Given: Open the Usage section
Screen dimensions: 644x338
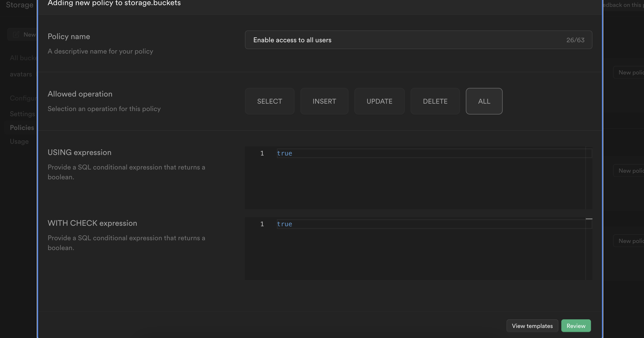Looking at the screenshot, I should (19, 141).
